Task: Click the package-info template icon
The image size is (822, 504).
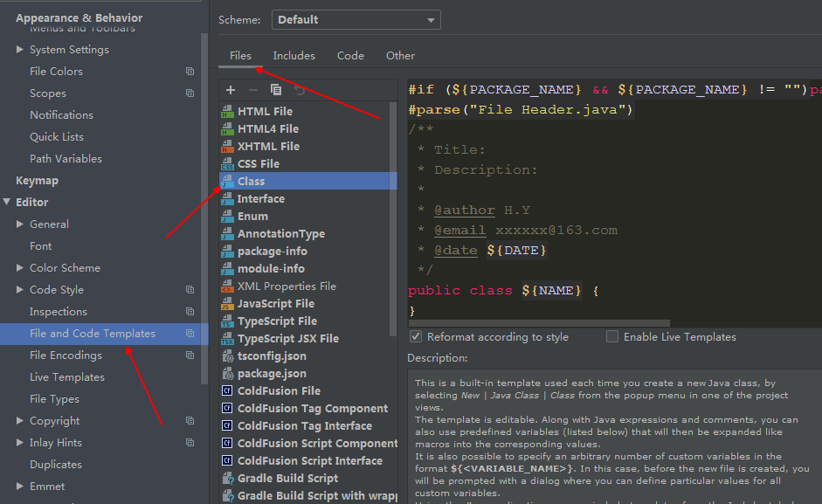Action: point(227,252)
